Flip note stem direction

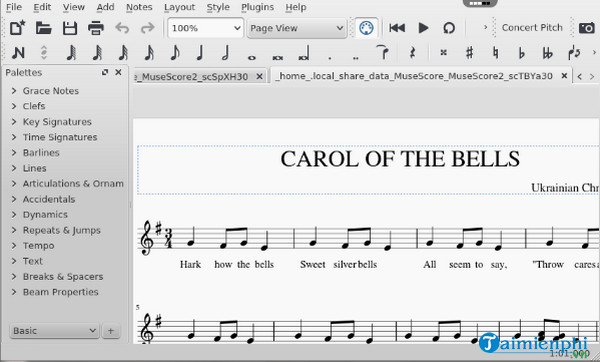[x=574, y=53]
